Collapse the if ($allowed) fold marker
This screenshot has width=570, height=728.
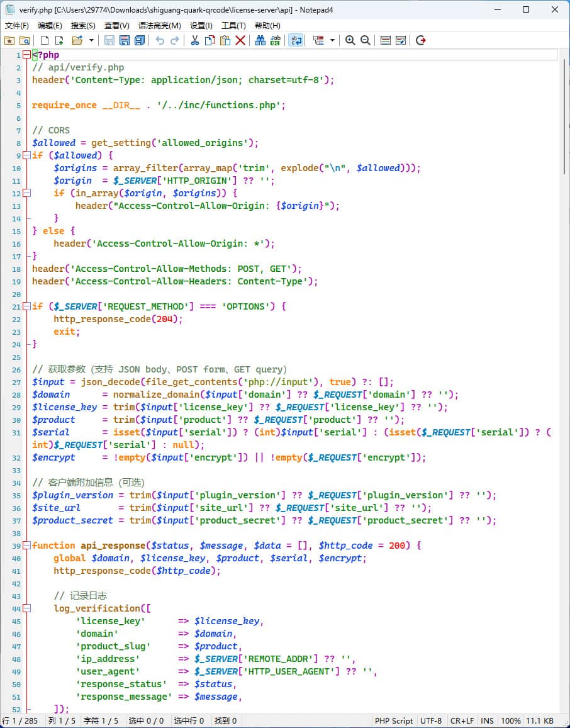click(27, 155)
